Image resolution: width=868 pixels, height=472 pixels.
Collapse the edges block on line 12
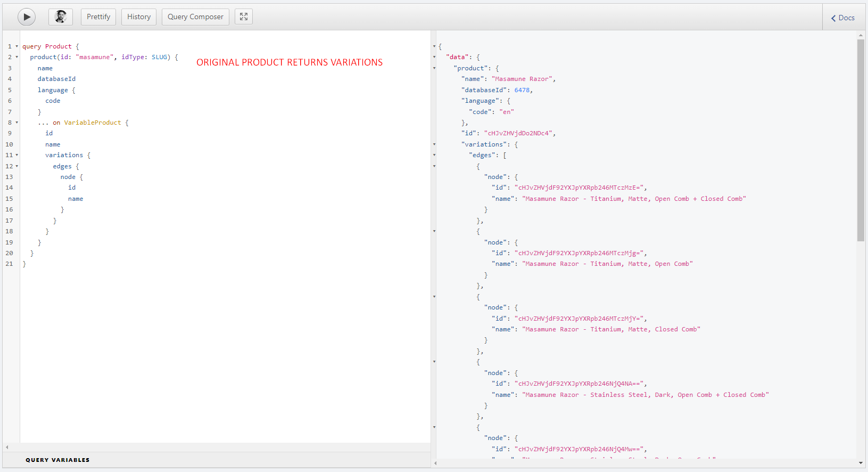16,166
